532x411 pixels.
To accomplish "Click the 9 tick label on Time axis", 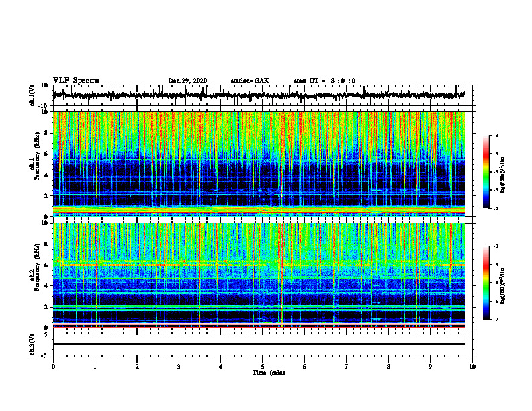I will pos(430,367).
